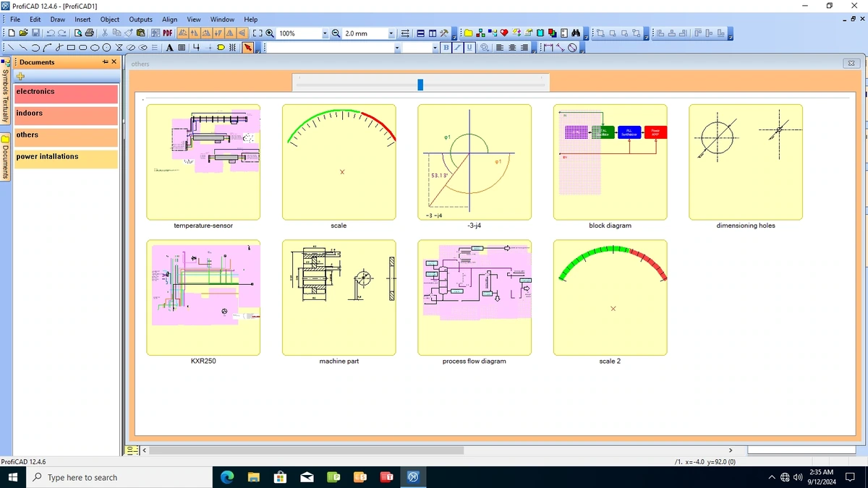This screenshot has width=868, height=488.
Task: Open the temperature-sensor thumbnail
Action: pyautogui.click(x=203, y=162)
